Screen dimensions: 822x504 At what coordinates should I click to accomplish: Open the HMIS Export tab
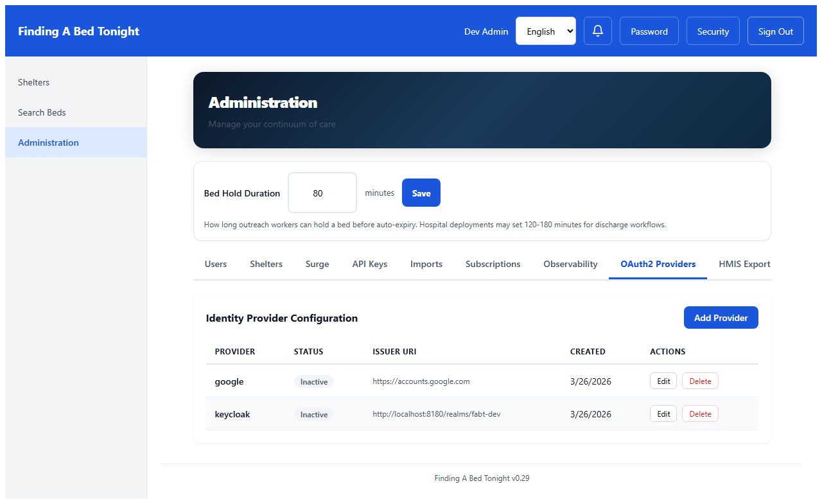pyautogui.click(x=745, y=264)
